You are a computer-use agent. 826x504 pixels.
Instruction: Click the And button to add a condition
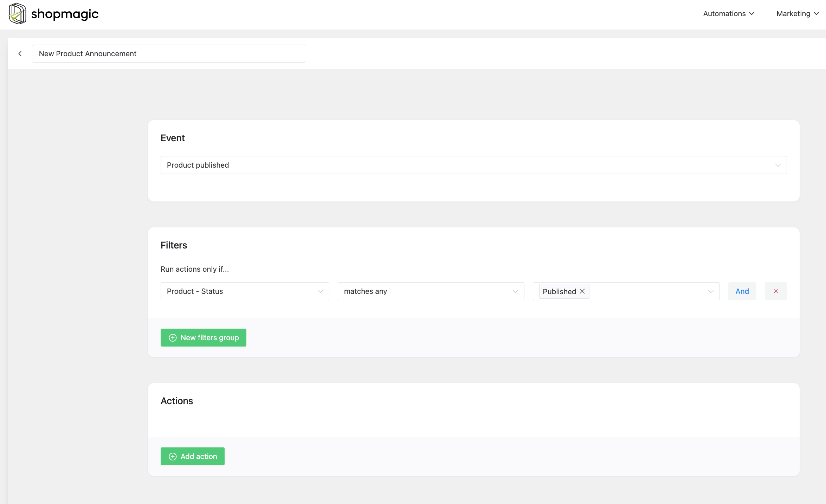tap(742, 291)
